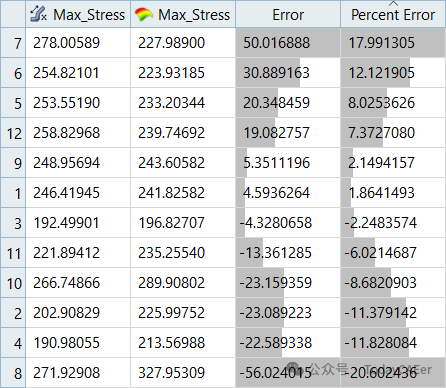Select cell 243.60582 in row 9
Screen dimensions: 446x388
[183, 163]
